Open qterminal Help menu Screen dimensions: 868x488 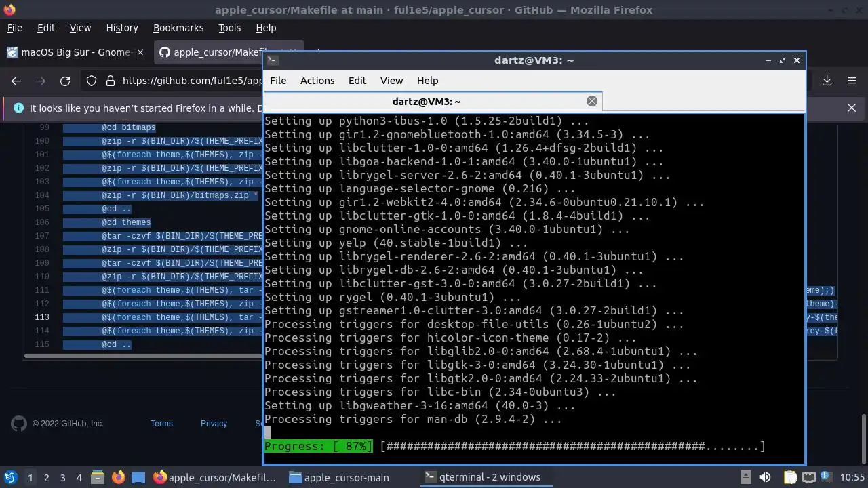coord(427,80)
